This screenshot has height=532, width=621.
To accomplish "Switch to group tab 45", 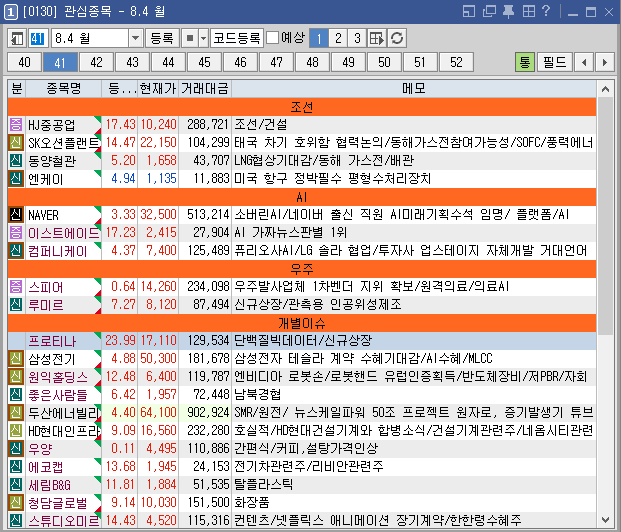I will tap(204, 62).
